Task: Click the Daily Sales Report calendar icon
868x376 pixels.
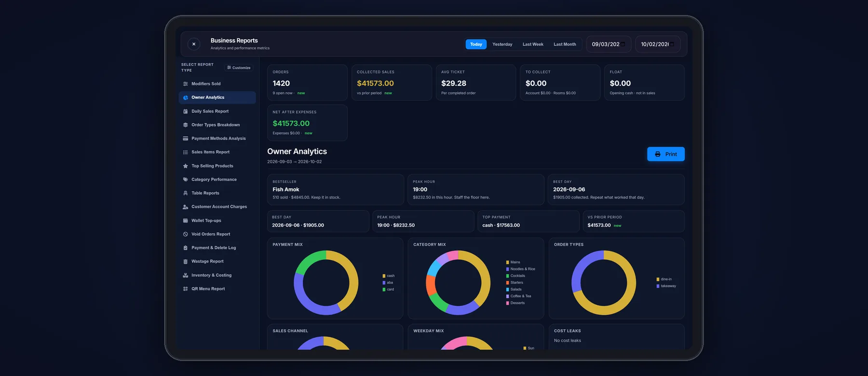Action: pos(186,111)
